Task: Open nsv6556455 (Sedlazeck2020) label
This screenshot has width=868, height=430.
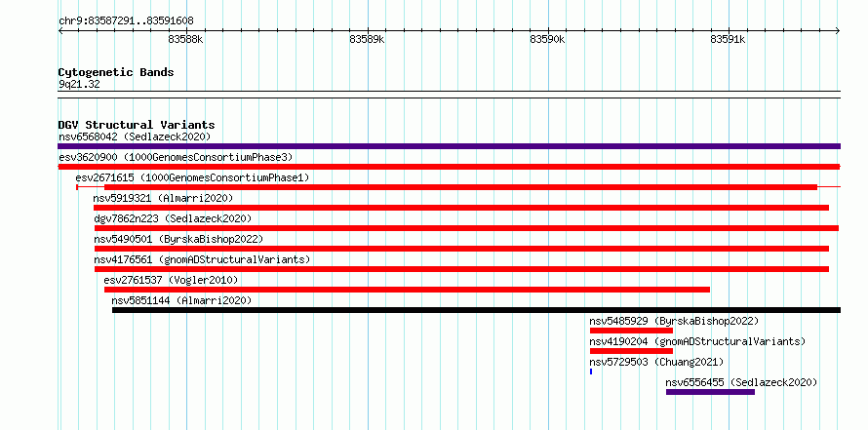Action: pos(741,382)
